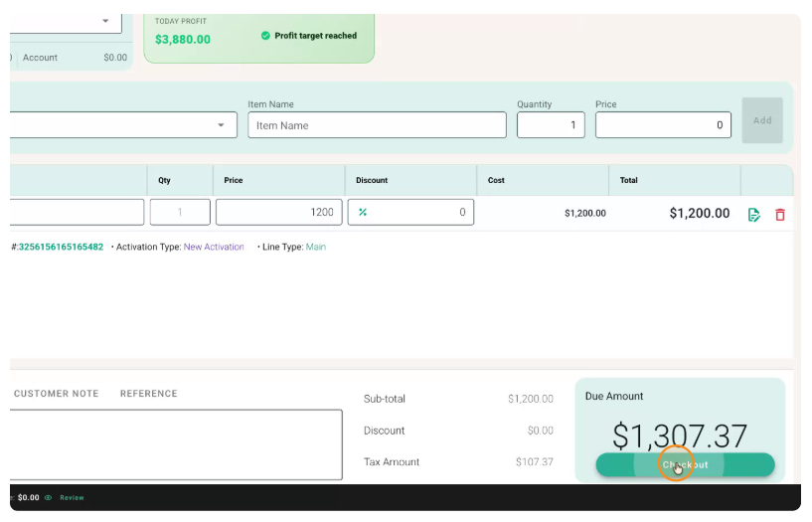Click the New Activation type text
Image resolution: width=812 pixels, height=522 pixels.
click(214, 247)
